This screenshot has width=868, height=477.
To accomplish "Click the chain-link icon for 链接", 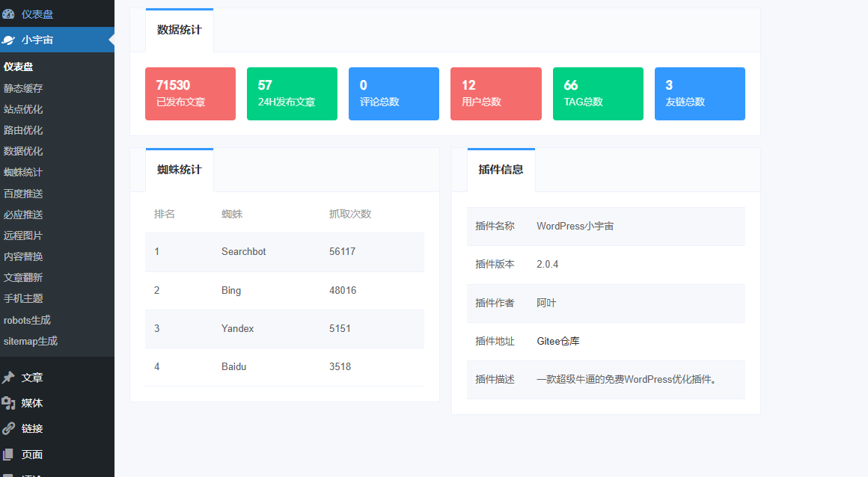I will coord(9,428).
